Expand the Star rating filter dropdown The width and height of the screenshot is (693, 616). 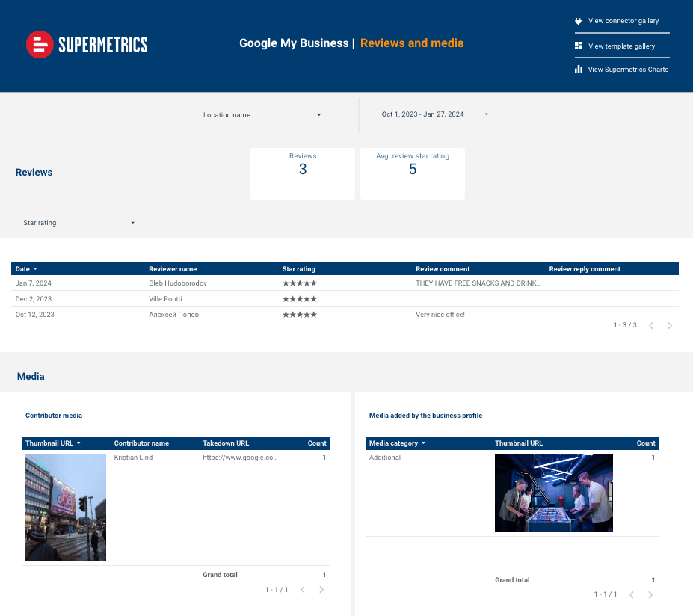[78, 223]
